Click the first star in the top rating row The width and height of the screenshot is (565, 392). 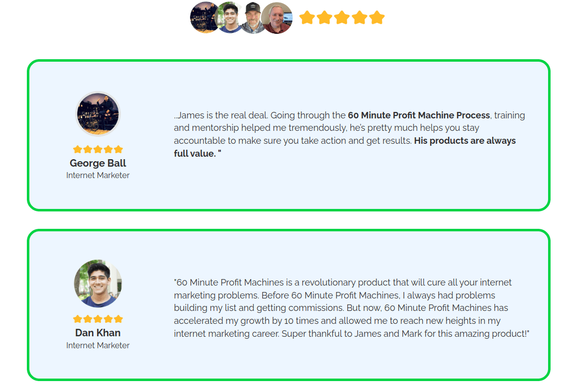[307, 17]
